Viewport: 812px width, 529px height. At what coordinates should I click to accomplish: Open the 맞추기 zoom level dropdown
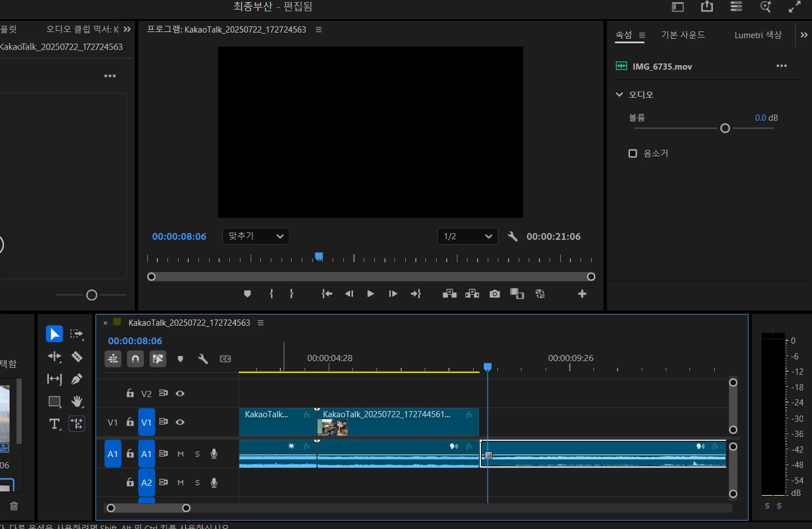[256, 236]
